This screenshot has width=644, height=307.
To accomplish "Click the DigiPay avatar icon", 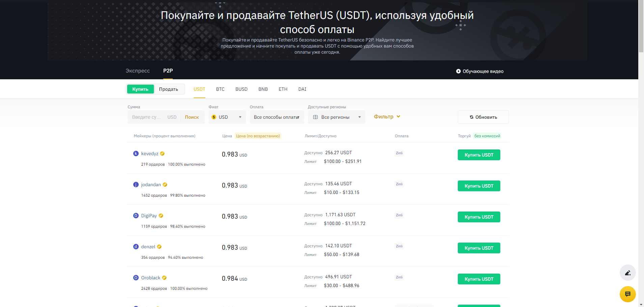I will tap(136, 216).
